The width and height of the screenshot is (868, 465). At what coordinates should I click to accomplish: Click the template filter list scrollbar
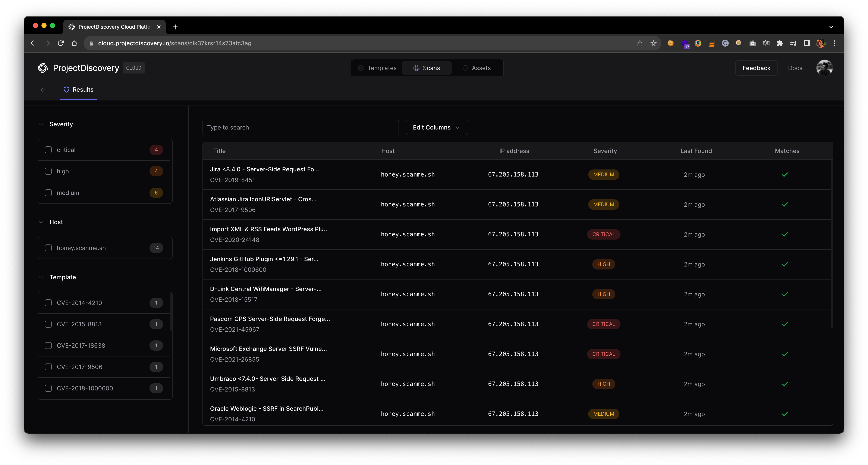[x=171, y=312]
